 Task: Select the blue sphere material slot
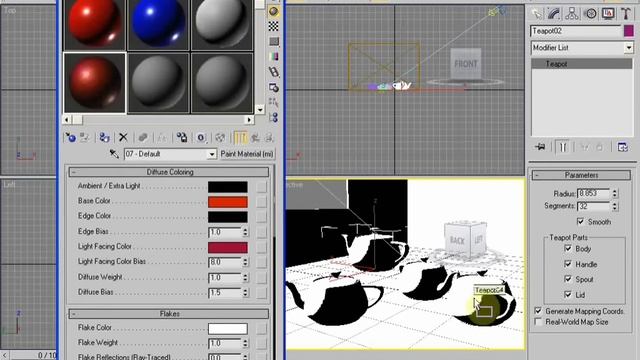pos(158,24)
